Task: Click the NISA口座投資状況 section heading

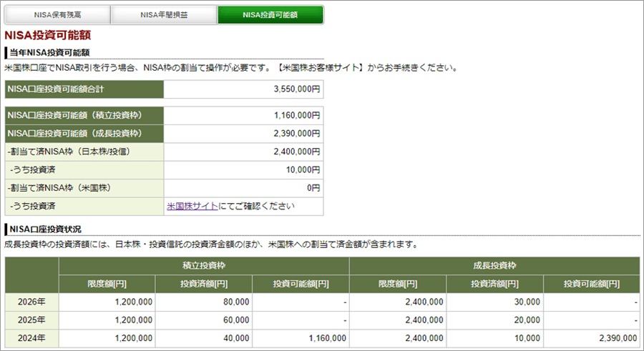Action: 45,229
